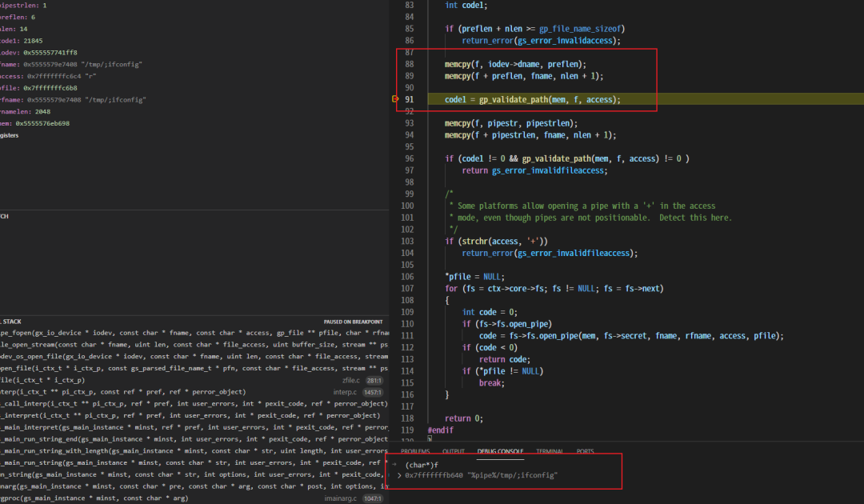Click the #endif directive on line 119

pyautogui.click(x=440, y=430)
